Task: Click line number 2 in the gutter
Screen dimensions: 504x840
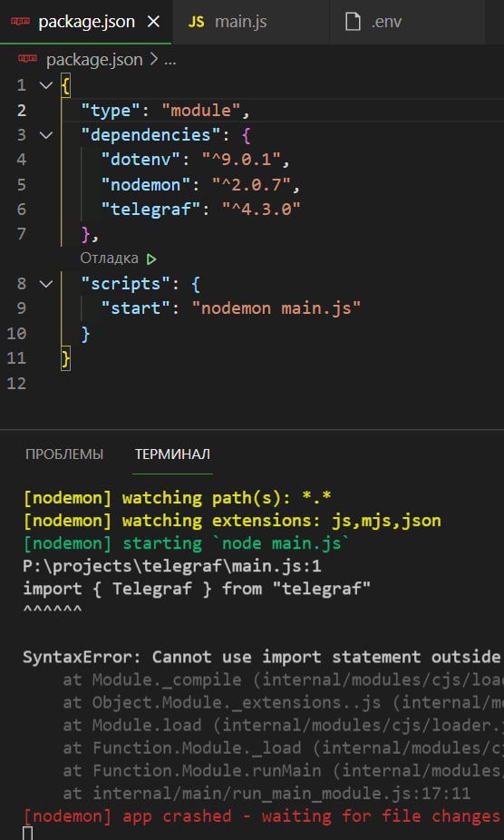Action: (22, 111)
